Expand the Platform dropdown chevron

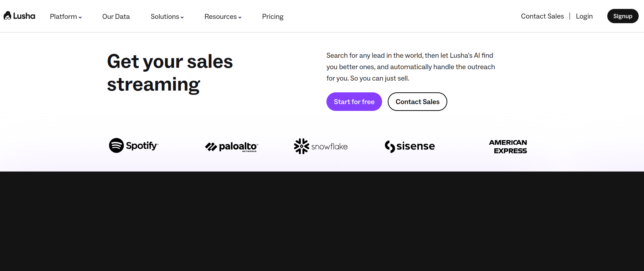click(x=80, y=17)
